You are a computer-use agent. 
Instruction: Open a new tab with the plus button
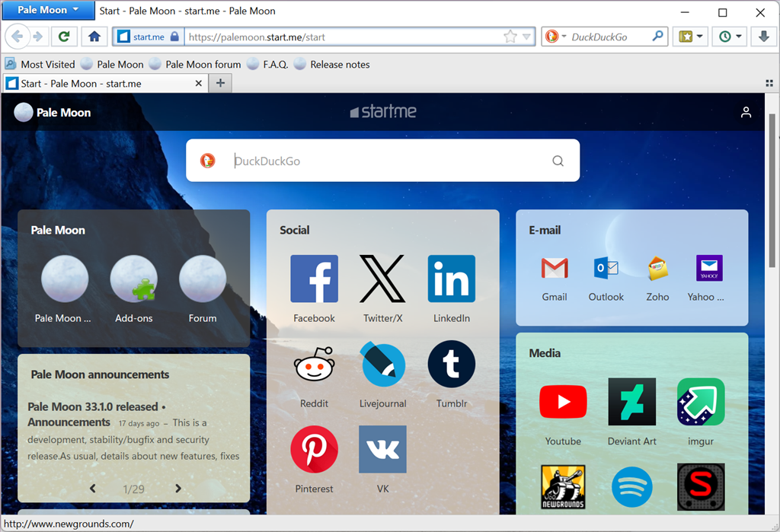point(220,83)
